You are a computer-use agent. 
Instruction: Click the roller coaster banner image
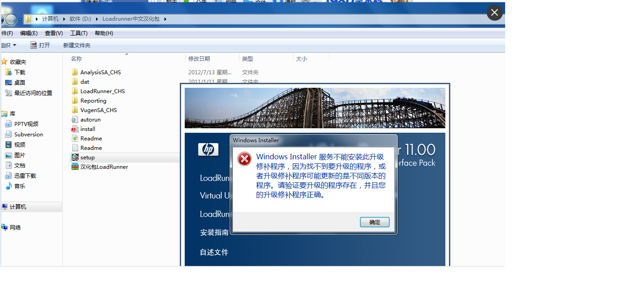tap(315, 108)
